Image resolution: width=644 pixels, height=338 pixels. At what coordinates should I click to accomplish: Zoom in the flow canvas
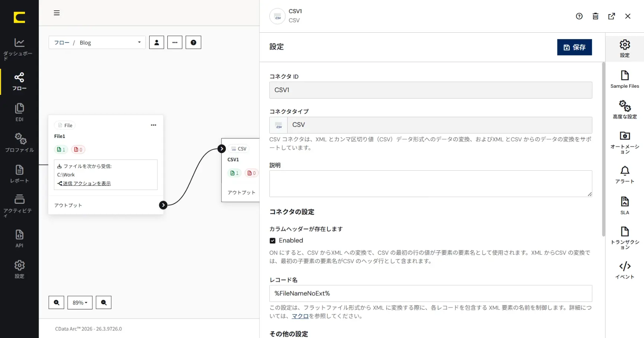coord(56,303)
